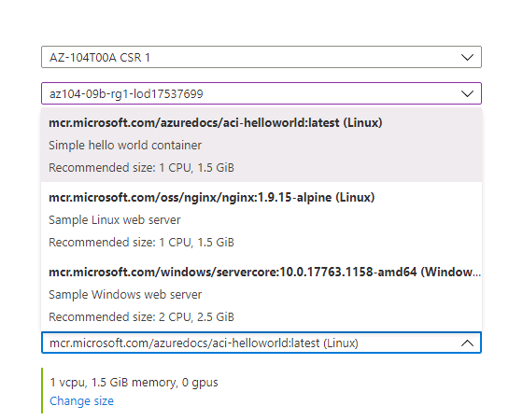Click recommended size text under helloworld option
This screenshot has height=420, width=523.
[141, 167]
